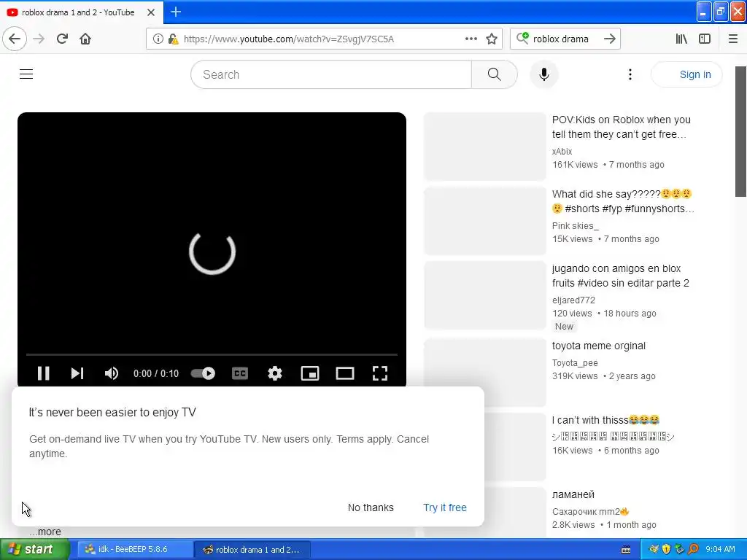747x560 pixels.
Task: Click the keyboard icon in taskbar
Action: click(x=626, y=550)
